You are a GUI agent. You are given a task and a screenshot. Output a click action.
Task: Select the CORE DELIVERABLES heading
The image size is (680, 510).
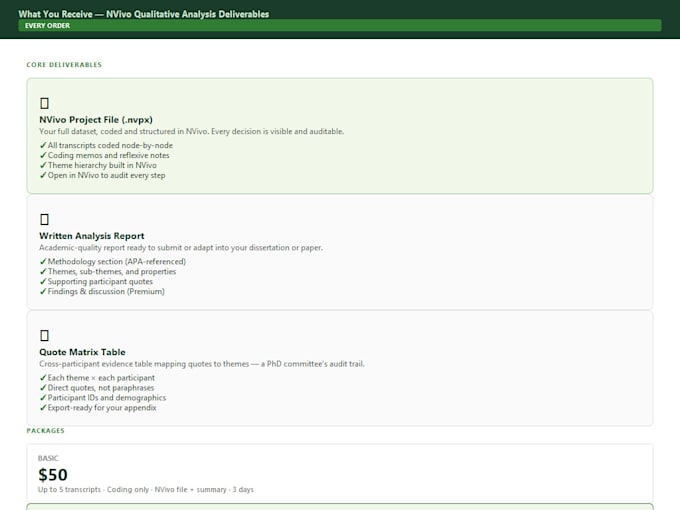pyautogui.click(x=64, y=65)
